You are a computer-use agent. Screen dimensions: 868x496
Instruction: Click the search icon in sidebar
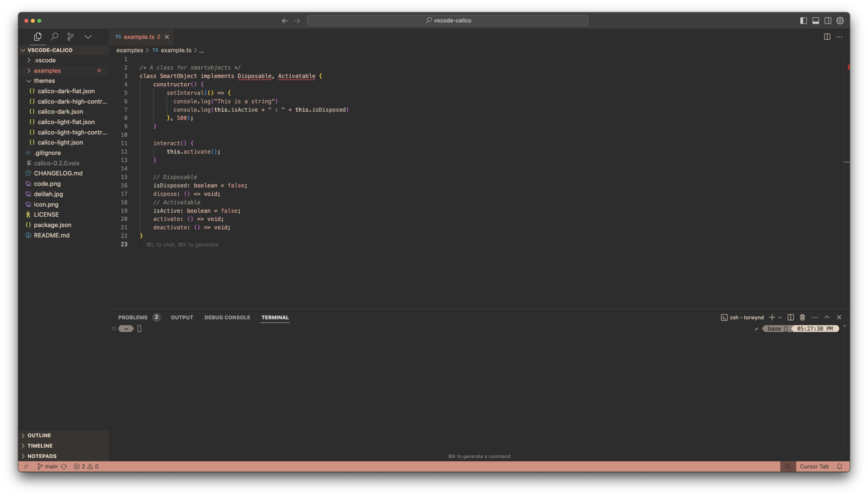click(54, 37)
